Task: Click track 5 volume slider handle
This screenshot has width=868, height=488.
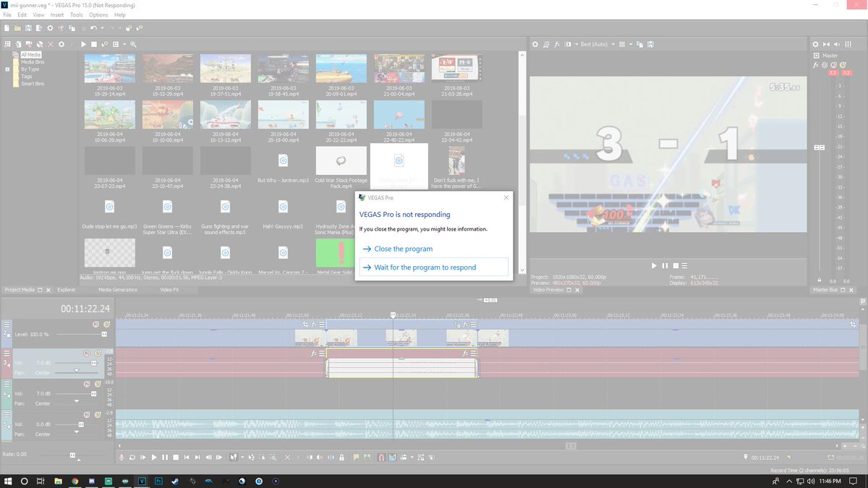Action: [x=81, y=424]
